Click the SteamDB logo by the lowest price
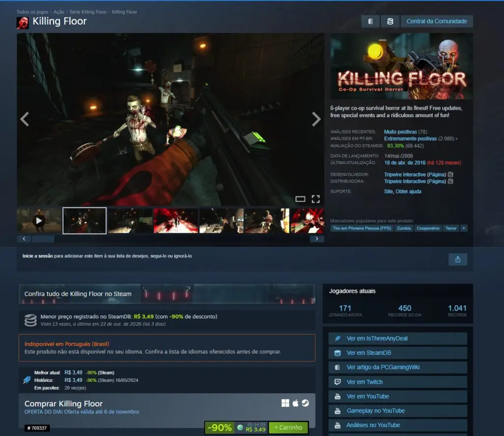Viewport: 504px width, 436px height. point(31,320)
